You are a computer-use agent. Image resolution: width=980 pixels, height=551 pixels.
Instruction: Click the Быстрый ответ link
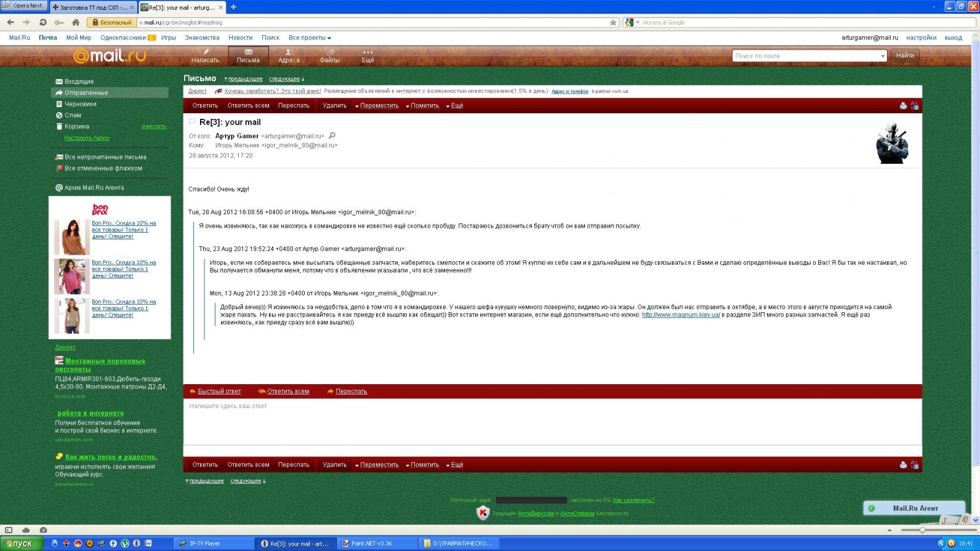click(x=219, y=392)
